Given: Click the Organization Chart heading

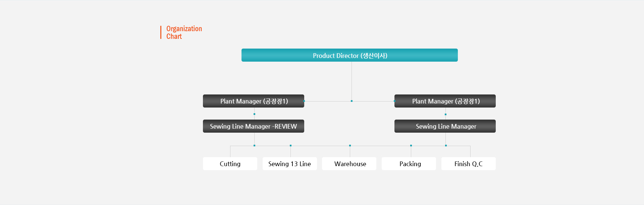Looking at the screenshot, I should coord(184,32).
